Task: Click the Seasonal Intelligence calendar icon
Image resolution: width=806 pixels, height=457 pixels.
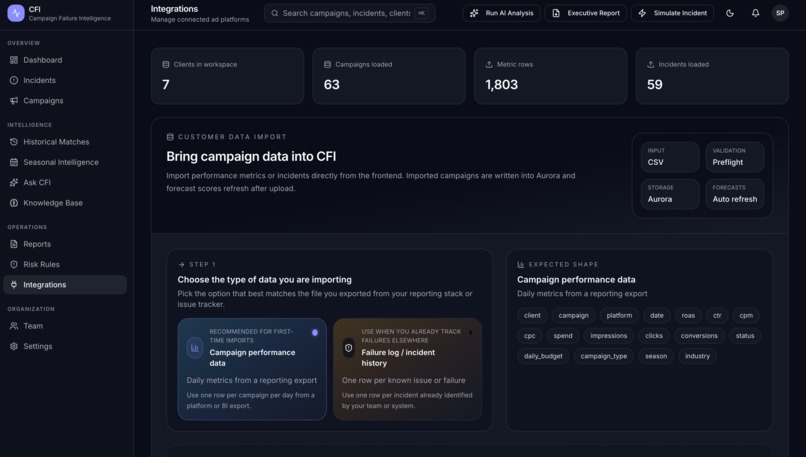Action: point(14,162)
